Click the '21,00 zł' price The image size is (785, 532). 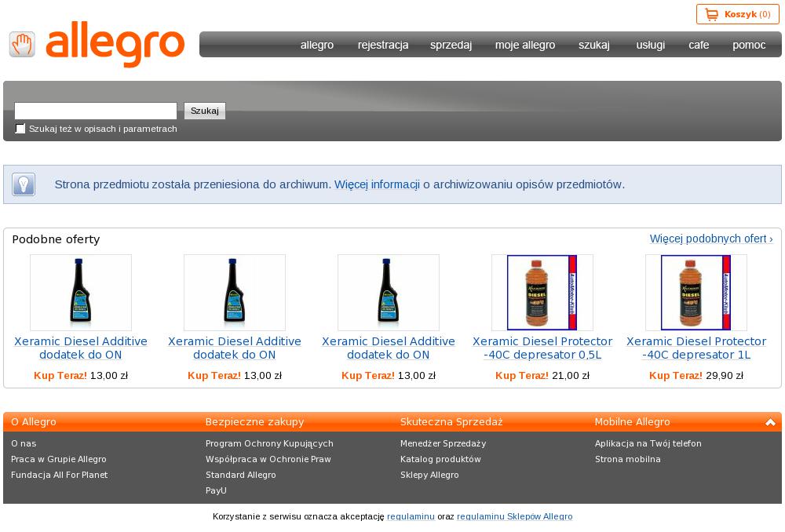(571, 376)
